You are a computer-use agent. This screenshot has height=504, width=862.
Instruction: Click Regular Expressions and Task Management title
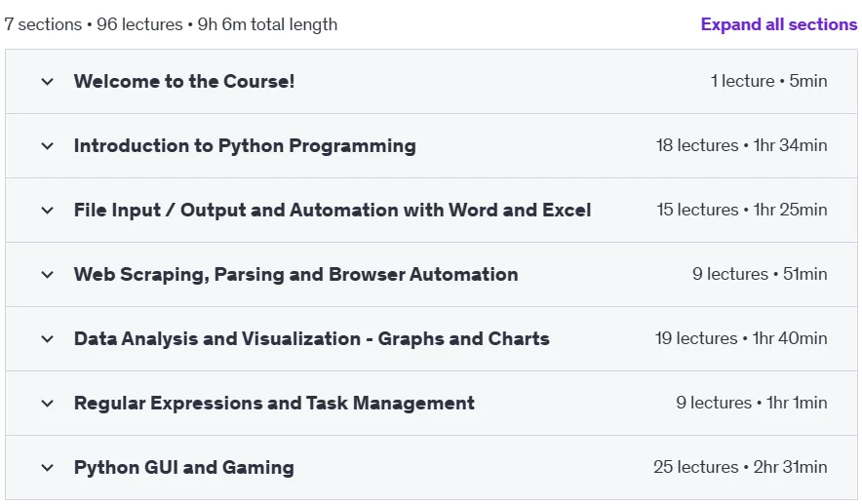tap(274, 403)
